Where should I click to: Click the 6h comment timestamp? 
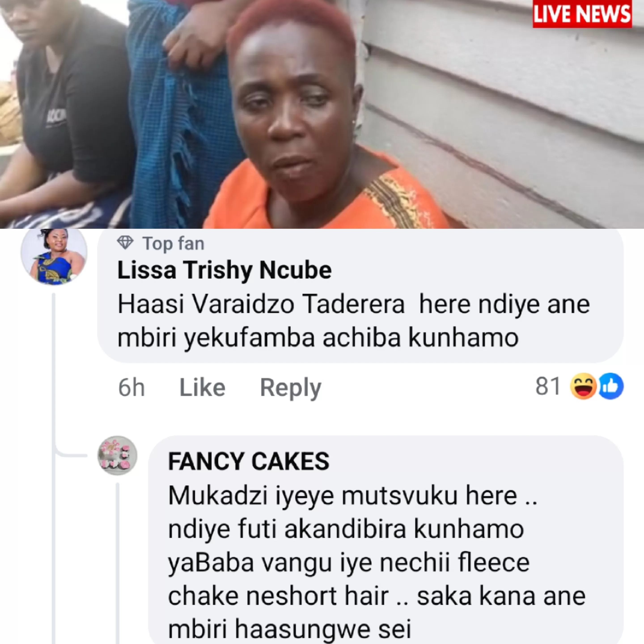(131, 388)
